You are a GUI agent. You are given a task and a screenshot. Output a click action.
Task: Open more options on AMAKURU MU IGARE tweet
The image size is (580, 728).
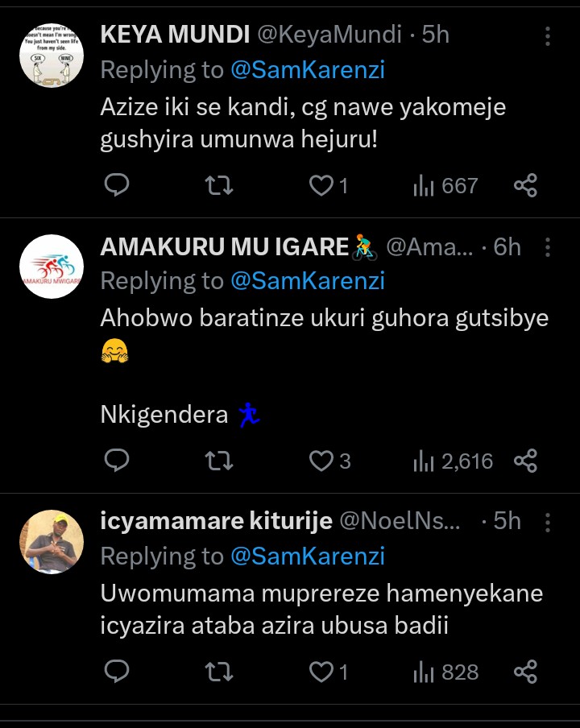(x=548, y=247)
